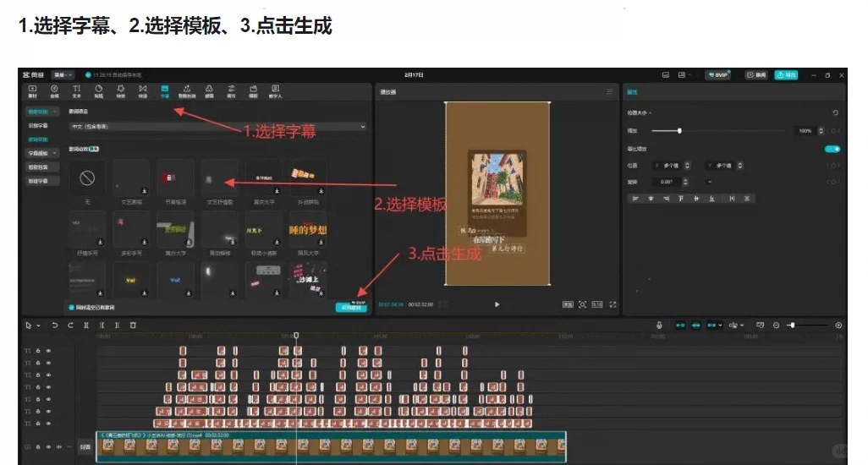This screenshot has width=868, height=465.
Task: Select the split clip tool
Action: coord(85,325)
